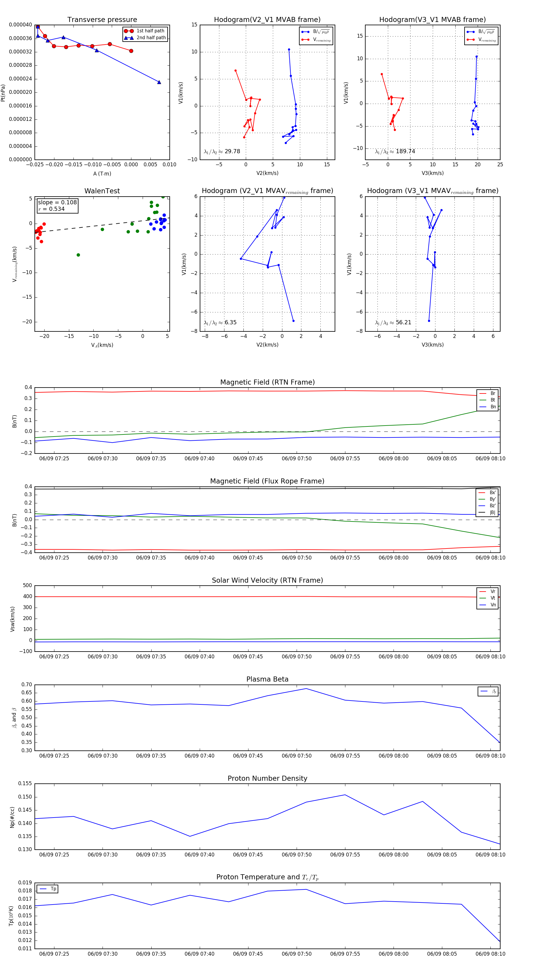
Task: Click the λ1/λ2 ≈ 29.78 annotation text
Action: point(222,151)
